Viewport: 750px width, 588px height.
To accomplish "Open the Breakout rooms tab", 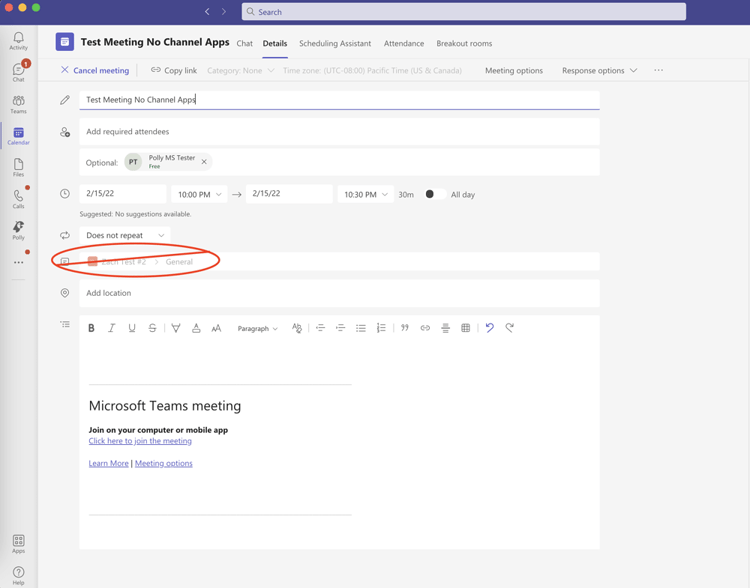I will (x=464, y=43).
